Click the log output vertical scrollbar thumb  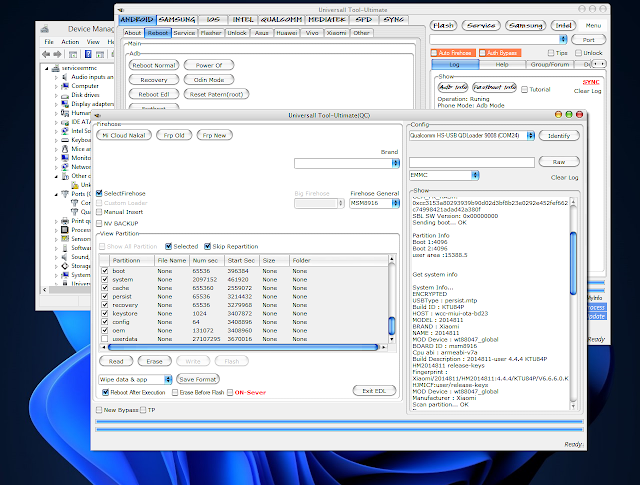point(573,263)
